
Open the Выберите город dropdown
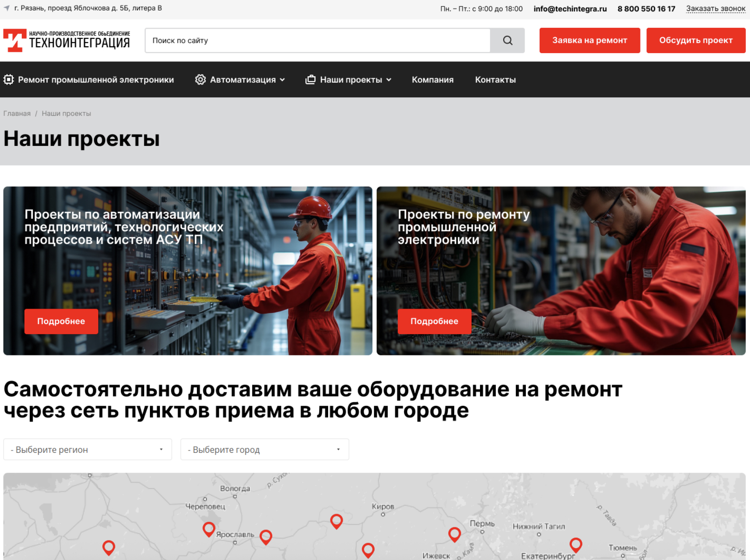coord(265,450)
